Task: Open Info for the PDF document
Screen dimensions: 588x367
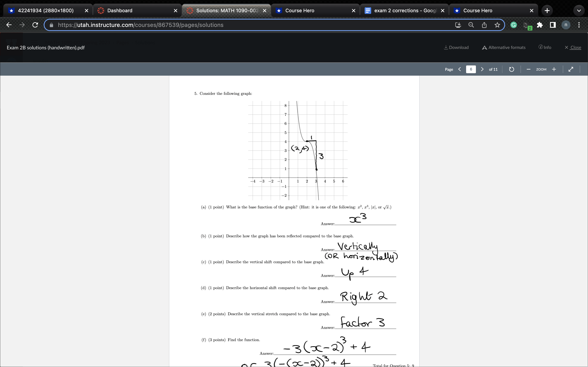Action: click(545, 47)
